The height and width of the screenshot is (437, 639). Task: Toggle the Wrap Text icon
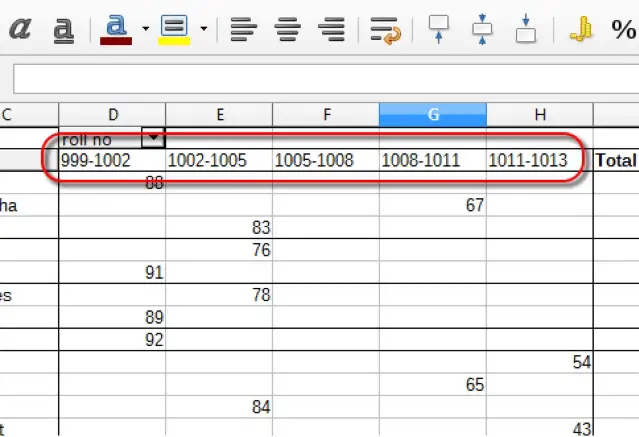385,30
